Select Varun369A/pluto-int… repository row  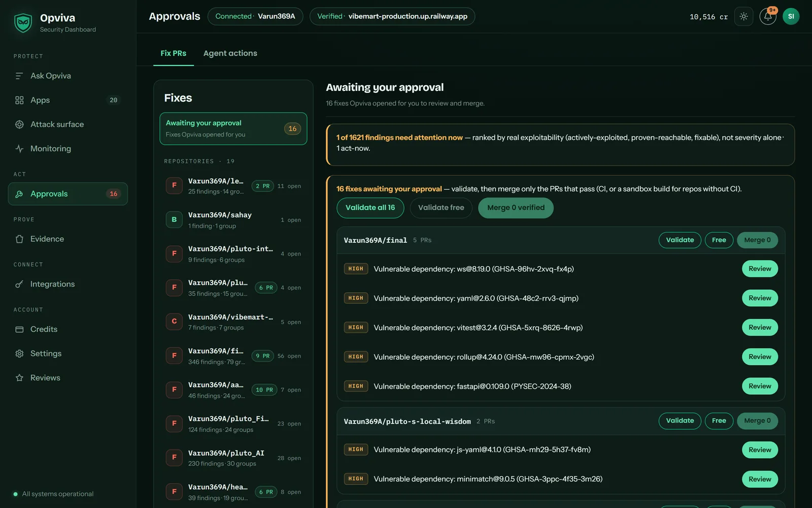[x=233, y=254]
